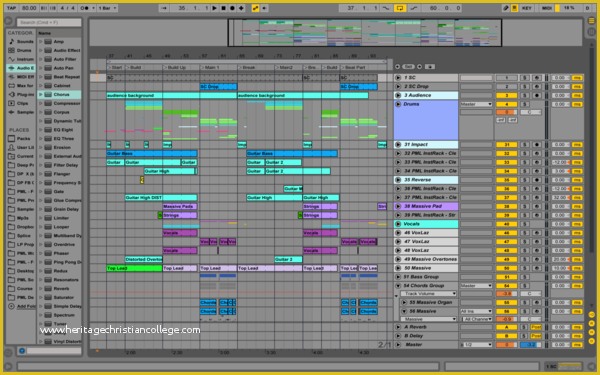Solo the 50 Massive track
600x375 pixels.
point(525,268)
